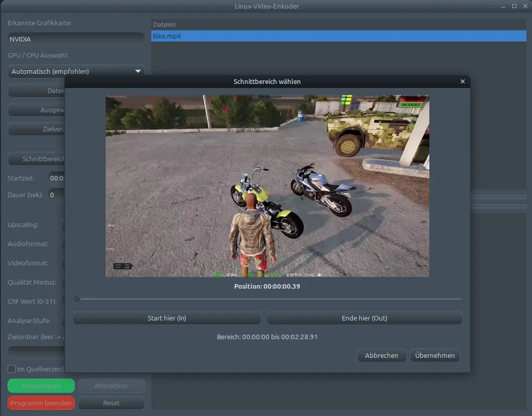The image size is (532, 416).
Task: Click Abbrechen in the cut-range dialog
Action: pyautogui.click(x=382, y=355)
